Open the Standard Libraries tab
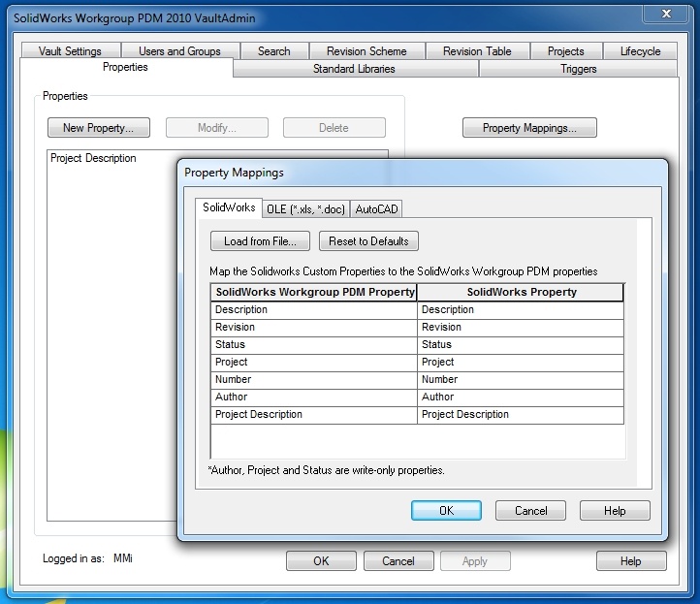The width and height of the screenshot is (700, 604). click(355, 68)
